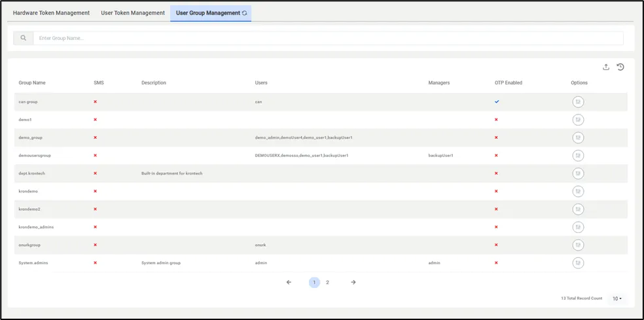Open options for krondemo_admins row
The height and width of the screenshot is (320, 644).
(x=578, y=227)
